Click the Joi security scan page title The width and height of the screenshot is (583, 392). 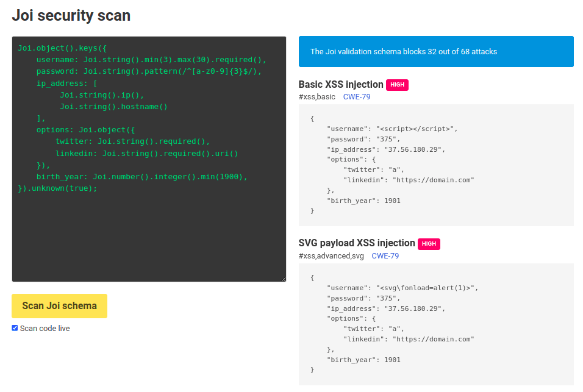point(71,16)
